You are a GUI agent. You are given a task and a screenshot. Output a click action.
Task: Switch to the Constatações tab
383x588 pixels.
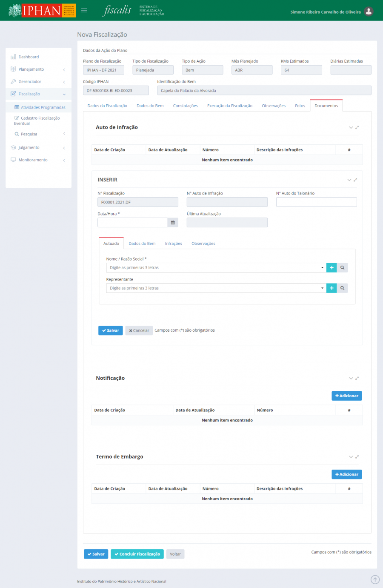click(185, 106)
